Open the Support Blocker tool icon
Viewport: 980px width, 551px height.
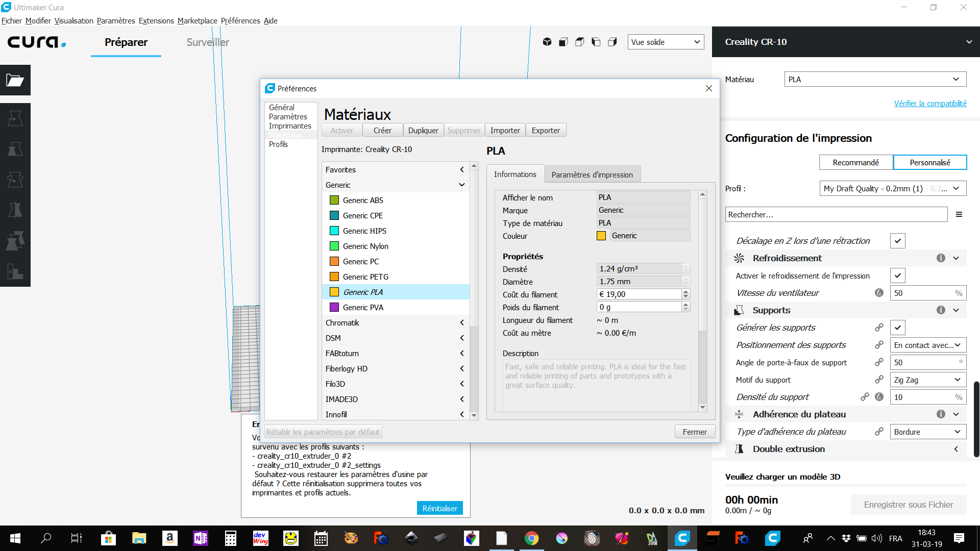[x=15, y=271]
